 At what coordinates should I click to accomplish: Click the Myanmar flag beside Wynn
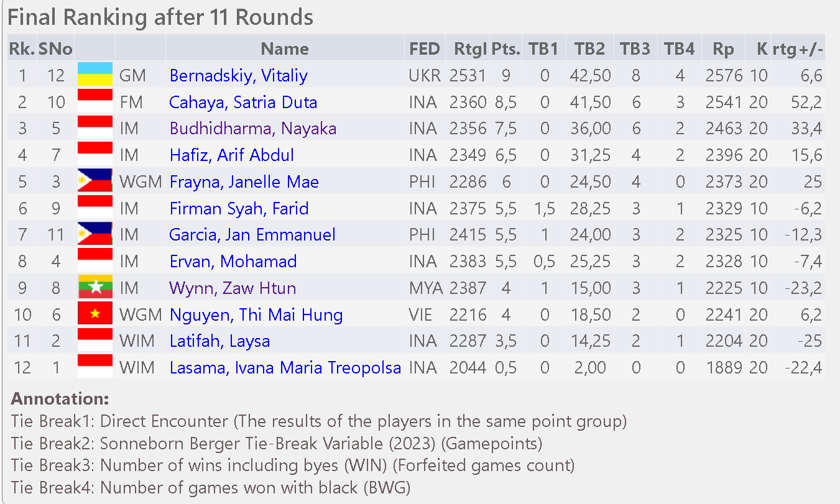(x=95, y=286)
